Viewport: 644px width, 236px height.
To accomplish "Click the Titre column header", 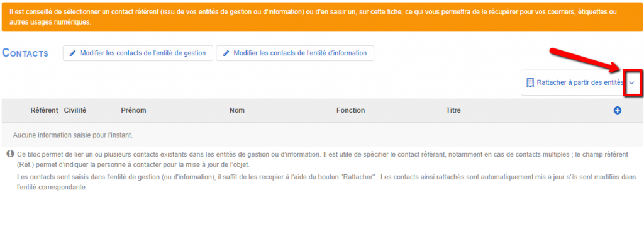I will [x=453, y=110].
